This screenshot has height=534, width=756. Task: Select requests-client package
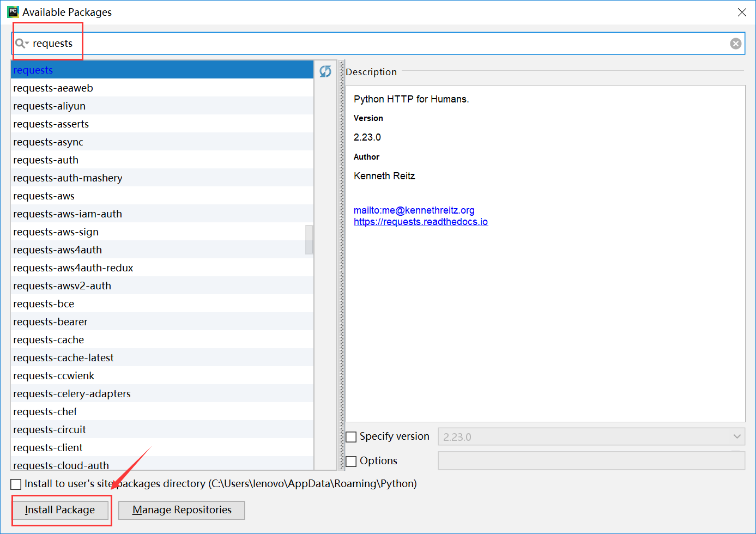tap(162, 447)
